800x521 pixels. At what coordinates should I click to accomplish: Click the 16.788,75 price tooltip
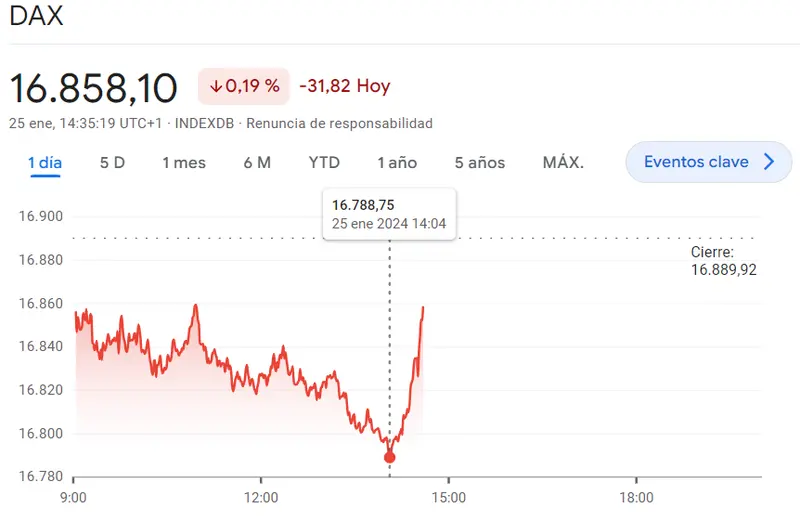tap(389, 213)
